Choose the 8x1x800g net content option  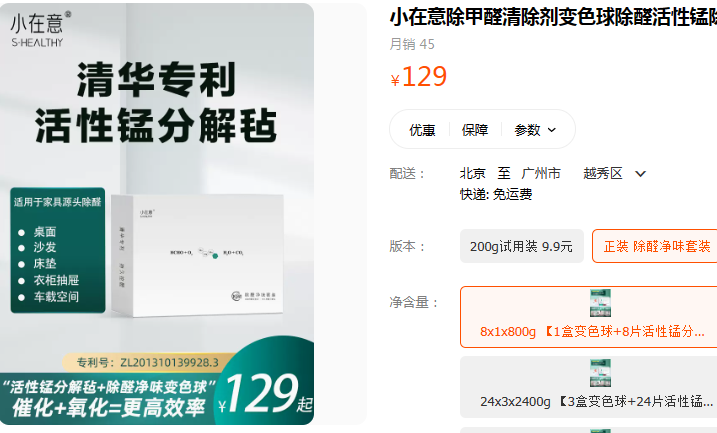(589, 317)
